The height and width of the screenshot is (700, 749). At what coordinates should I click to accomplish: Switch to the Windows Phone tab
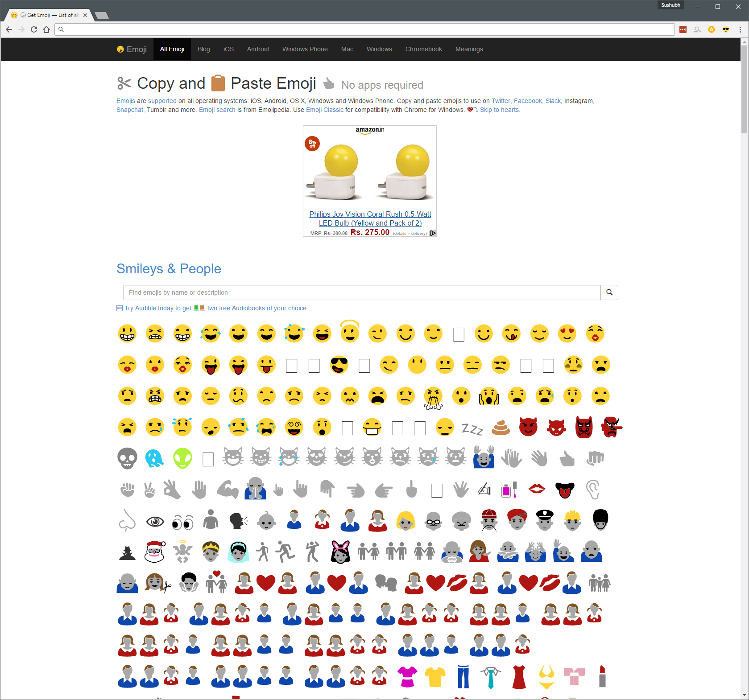(x=305, y=49)
